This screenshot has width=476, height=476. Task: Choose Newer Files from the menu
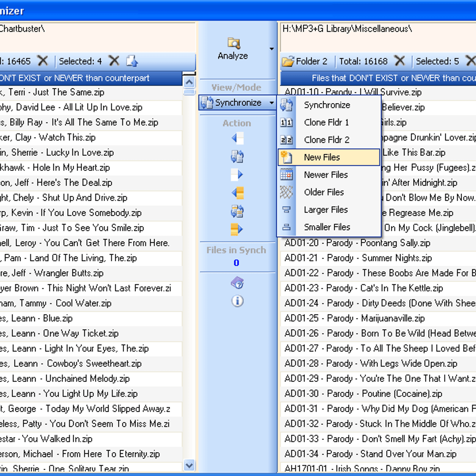[329, 175]
